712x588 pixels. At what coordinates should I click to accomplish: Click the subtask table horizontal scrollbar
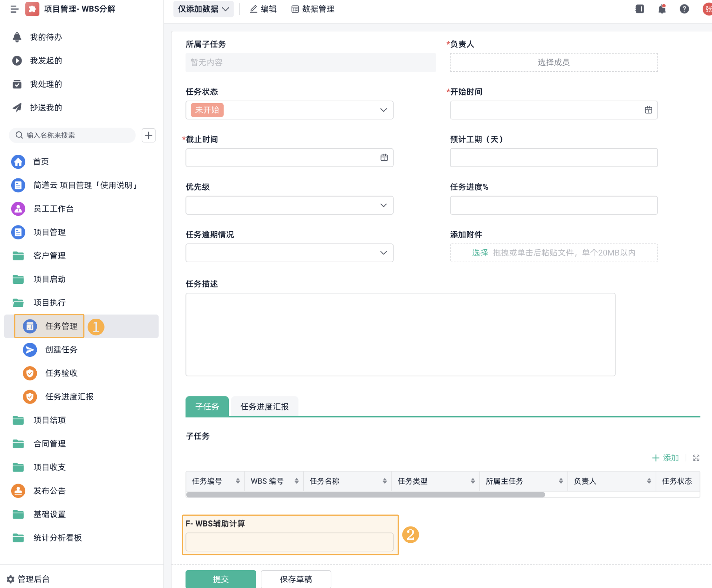pos(365,495)
